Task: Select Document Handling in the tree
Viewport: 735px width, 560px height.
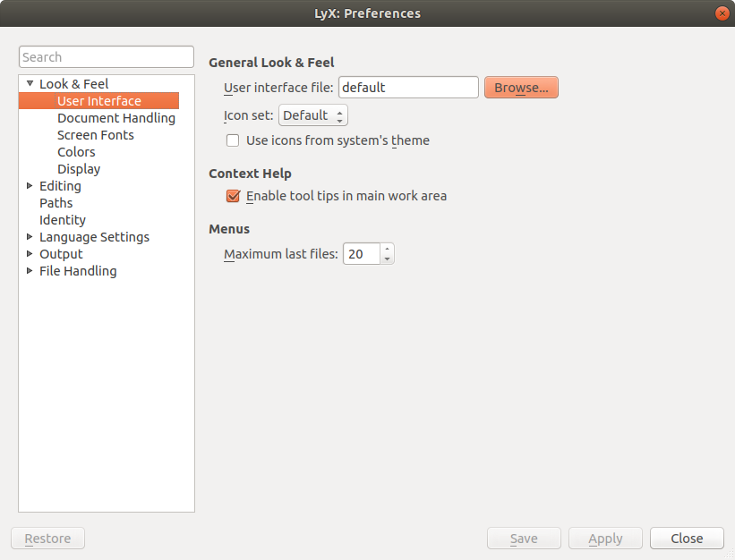Action: point(115,118)
